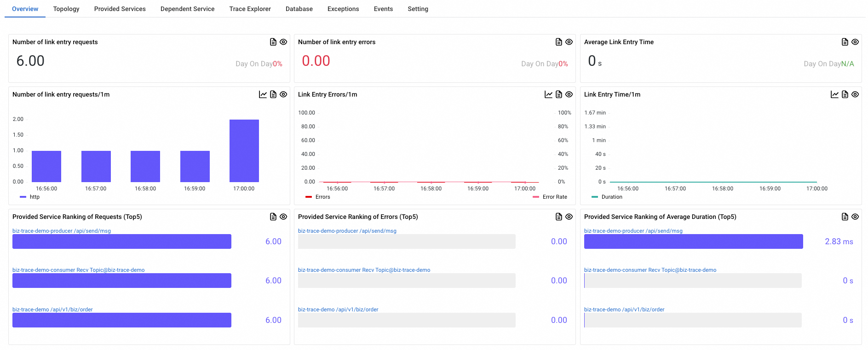Toggle eye icon on Link Entry Time/1m panel
The image size is (868, 350).
click(855, 94)
